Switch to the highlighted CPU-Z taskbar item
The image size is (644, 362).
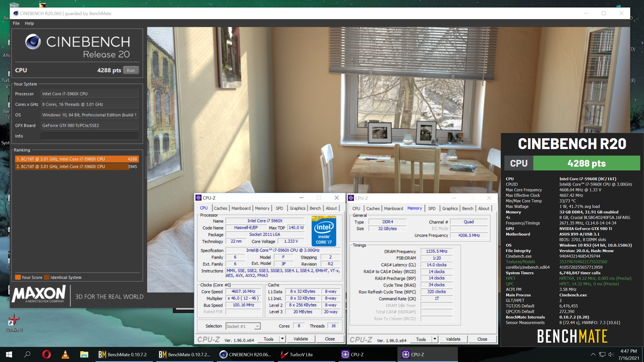(428, 354)
